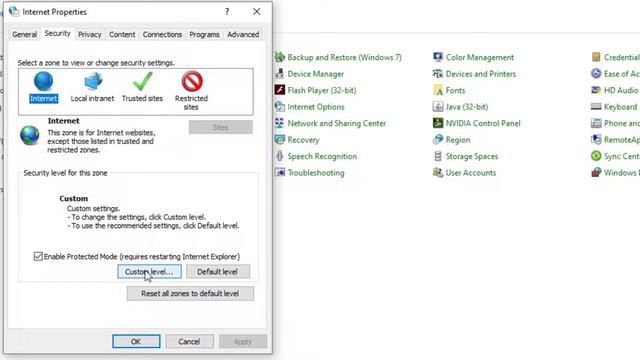Switch to the Privacy tab
Image resolution: width=640 pixels, height=360 pixels.
[89, 34]
